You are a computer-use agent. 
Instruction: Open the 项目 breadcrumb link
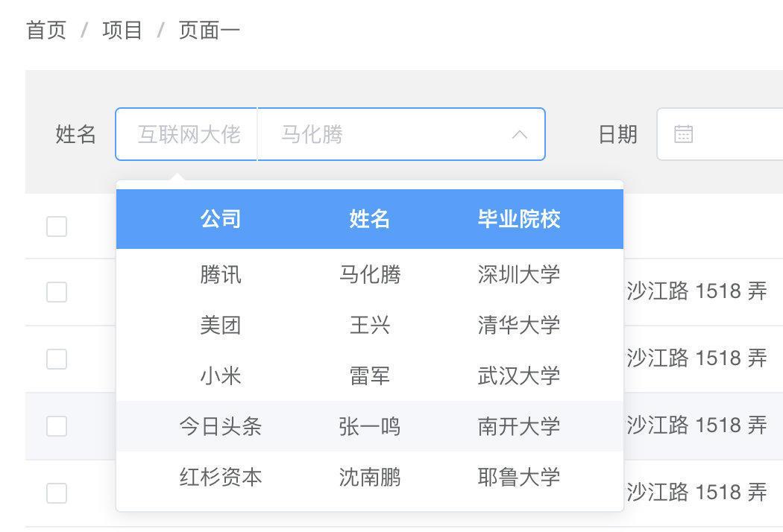point(121,29)
